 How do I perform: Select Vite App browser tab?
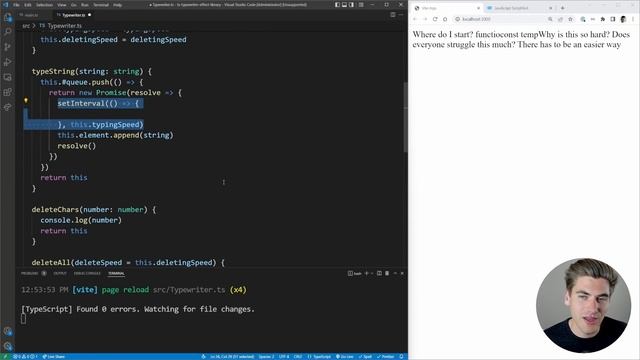(447, 8)
